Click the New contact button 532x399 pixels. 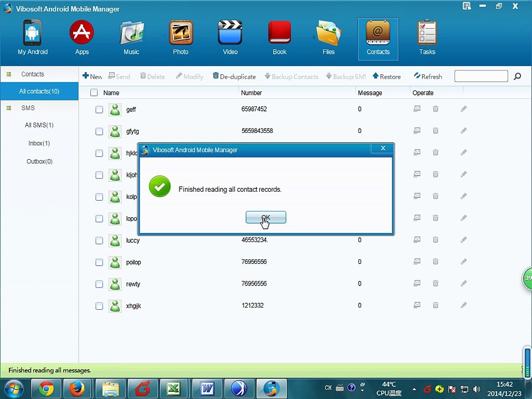93,76
